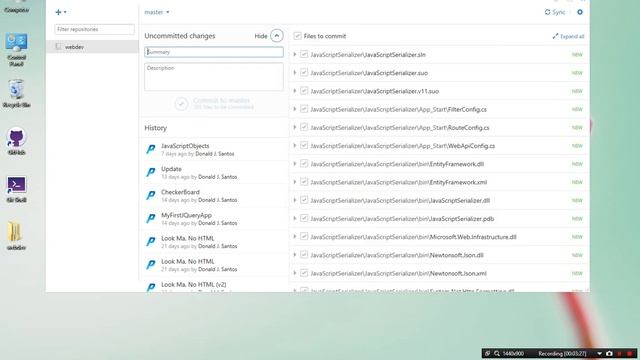
Task: Expand FilterConfig.cs diff arrow
Action: (x=295, y=109)
